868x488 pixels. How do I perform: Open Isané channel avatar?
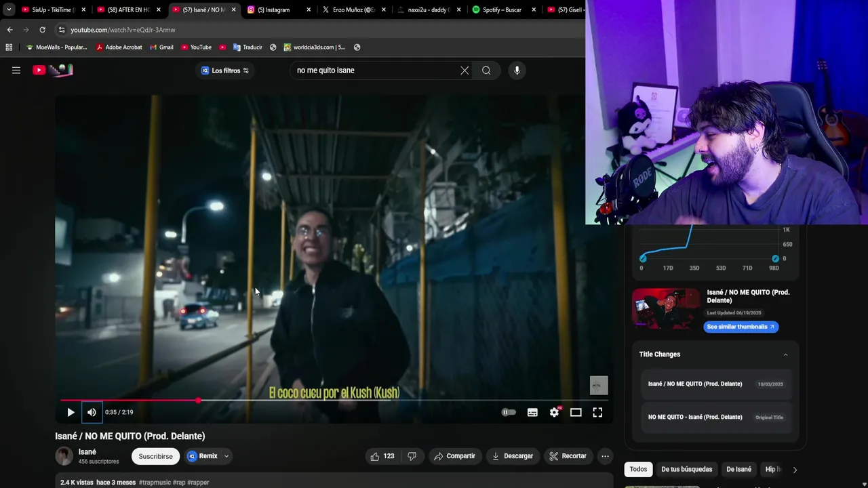64,456
